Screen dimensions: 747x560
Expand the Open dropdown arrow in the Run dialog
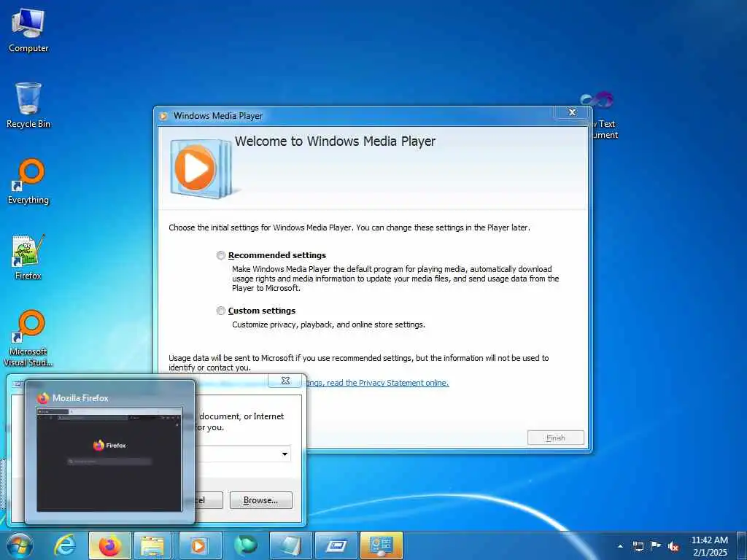pyautogui.click(x=285, y=454)
